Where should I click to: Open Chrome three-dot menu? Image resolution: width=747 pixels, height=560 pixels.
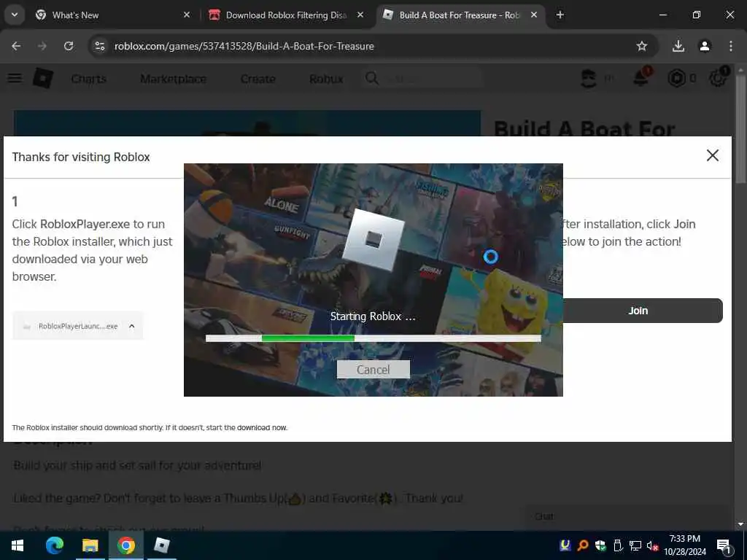click(731, 46)
